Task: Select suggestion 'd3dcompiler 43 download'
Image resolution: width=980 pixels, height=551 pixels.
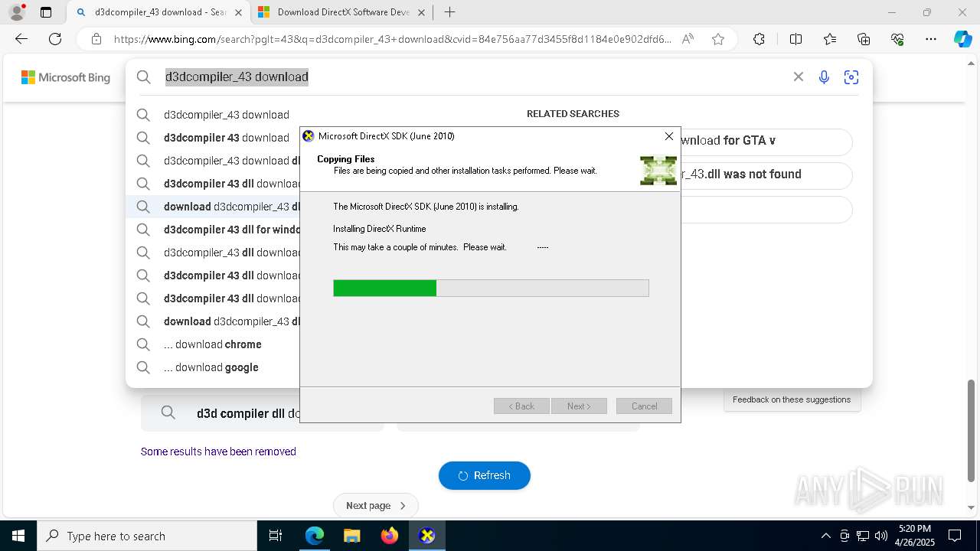Action: coord(227,138)
